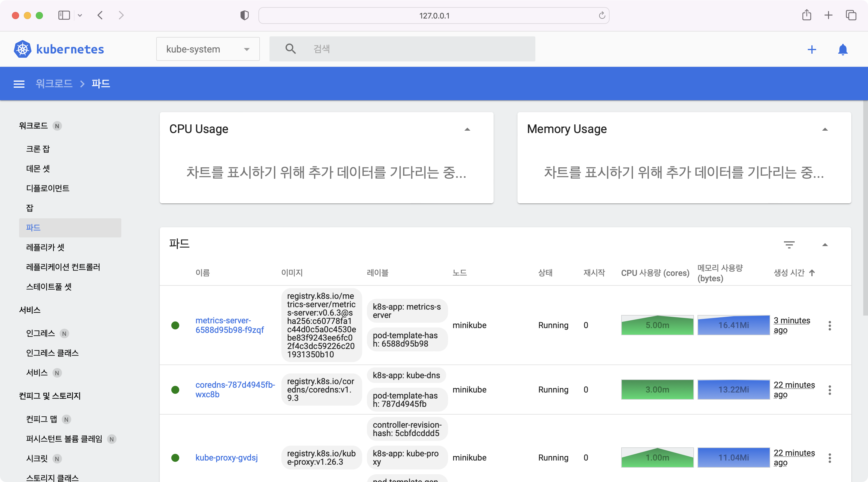Click the 13.22Mi memory usage sparkline
Viewport: 868px width, 482px height.
click(733, 390)
